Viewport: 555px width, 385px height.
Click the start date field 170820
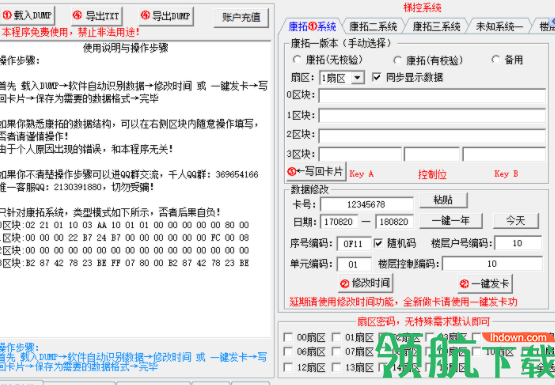click(338, 222)
